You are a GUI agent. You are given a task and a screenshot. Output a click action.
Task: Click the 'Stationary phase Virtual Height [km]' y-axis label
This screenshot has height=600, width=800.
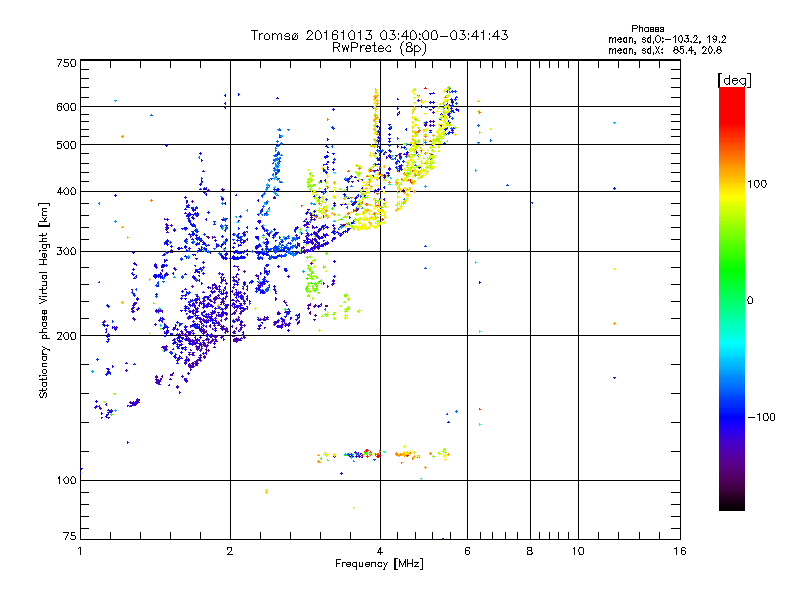(44, 300)
